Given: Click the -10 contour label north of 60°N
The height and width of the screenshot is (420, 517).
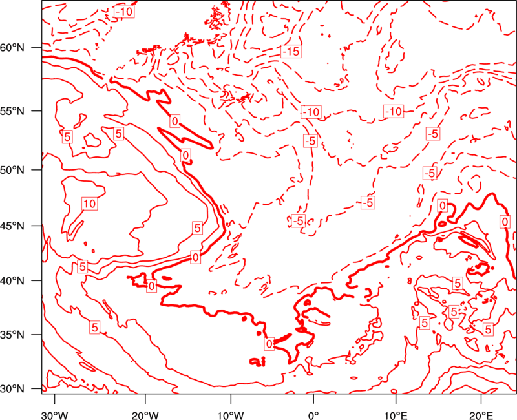Looking at the screenshot, I should click(124, 12).
